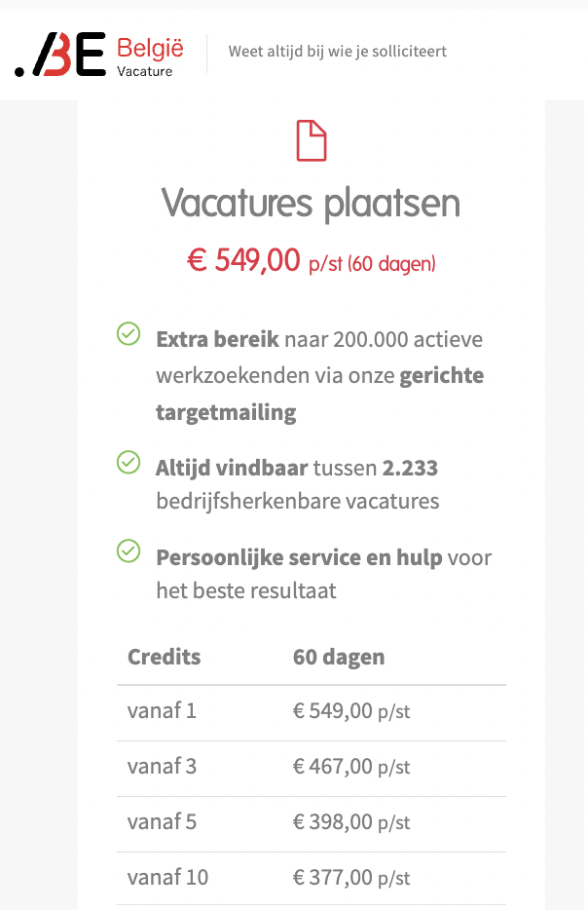Click the 2.233 bedrijfsherkenbare vacatures text
588x910 pixels.
coord(297,484)
